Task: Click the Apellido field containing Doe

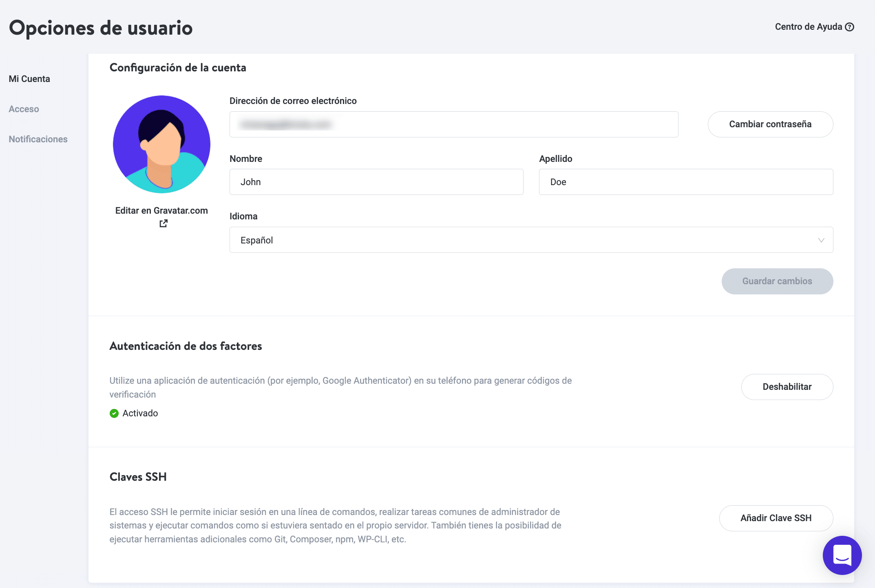Action: (x=685, y=182)
